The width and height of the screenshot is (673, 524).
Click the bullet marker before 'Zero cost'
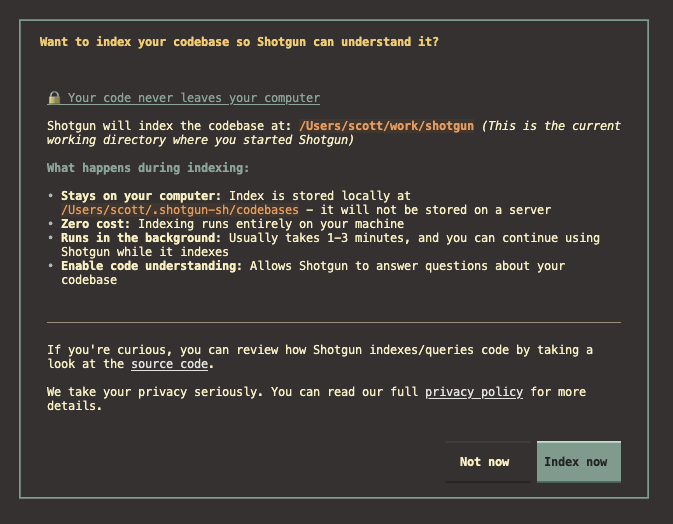point(50,224)
